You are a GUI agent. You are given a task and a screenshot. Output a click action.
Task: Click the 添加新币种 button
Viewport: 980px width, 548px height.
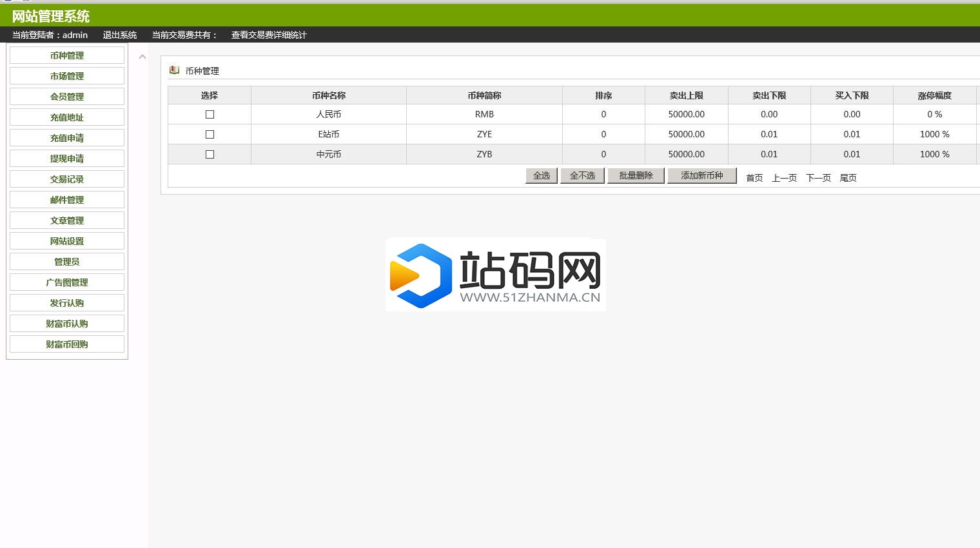tap(702, 175)
